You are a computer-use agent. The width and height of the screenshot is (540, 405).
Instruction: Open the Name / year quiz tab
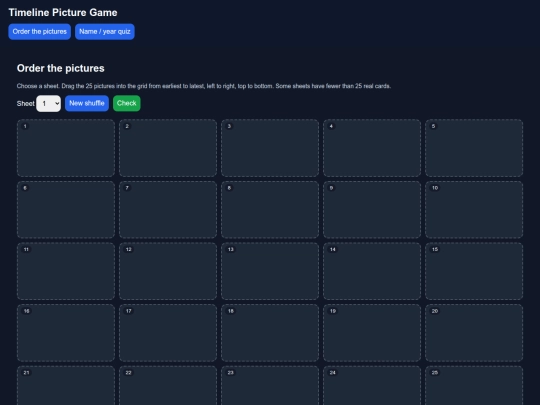[105, 32]
